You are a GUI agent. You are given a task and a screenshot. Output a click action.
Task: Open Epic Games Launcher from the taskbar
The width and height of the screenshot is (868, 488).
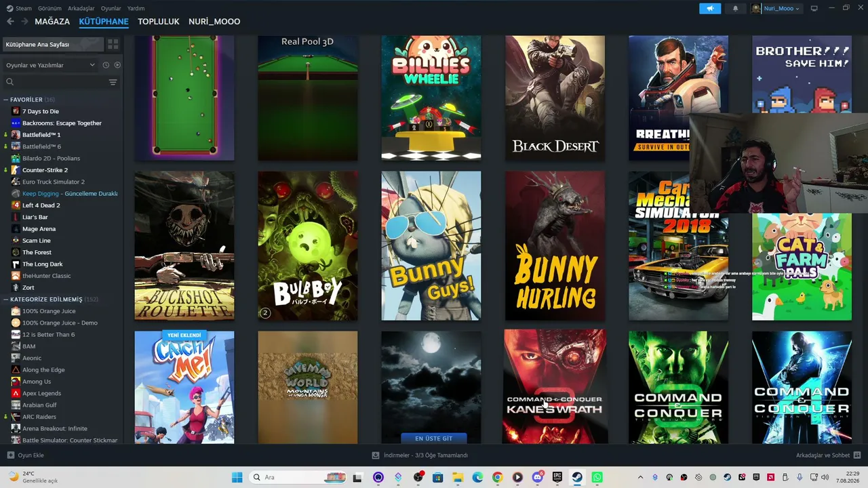point(557,477)
